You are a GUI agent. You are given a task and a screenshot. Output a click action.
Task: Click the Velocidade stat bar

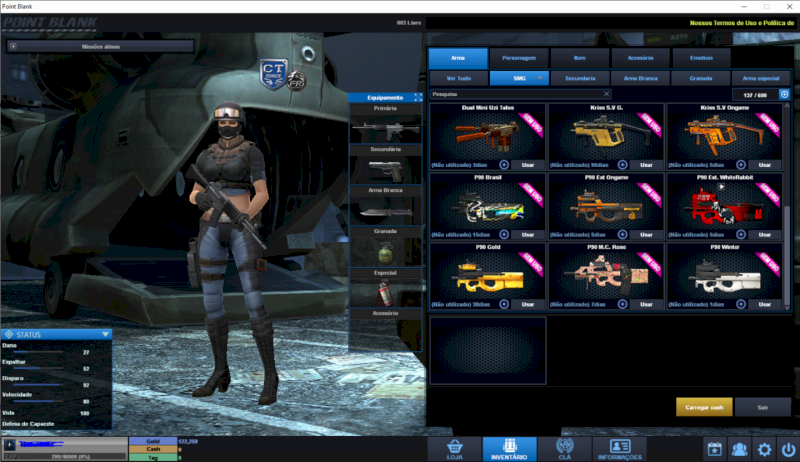point(38,401)
